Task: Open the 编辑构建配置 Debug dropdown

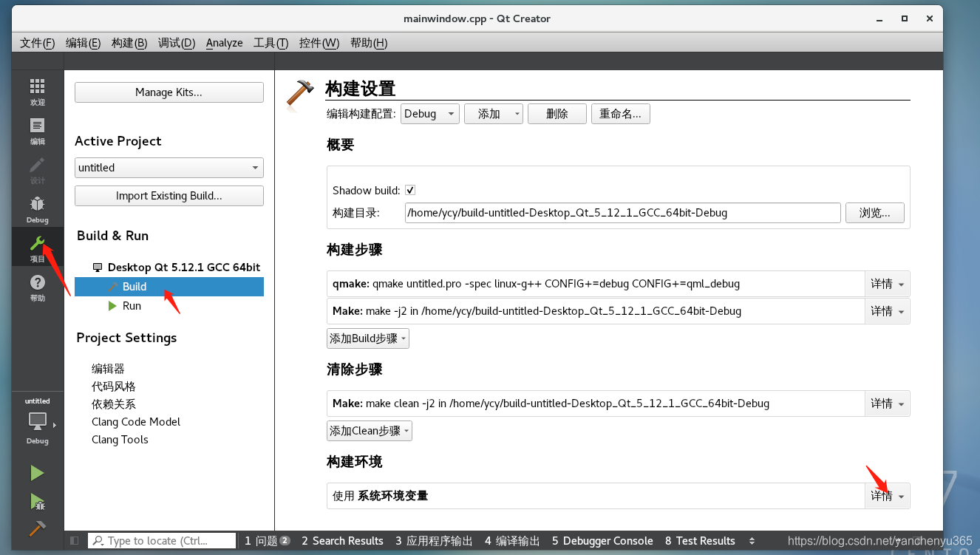Action: coord(429,113)
